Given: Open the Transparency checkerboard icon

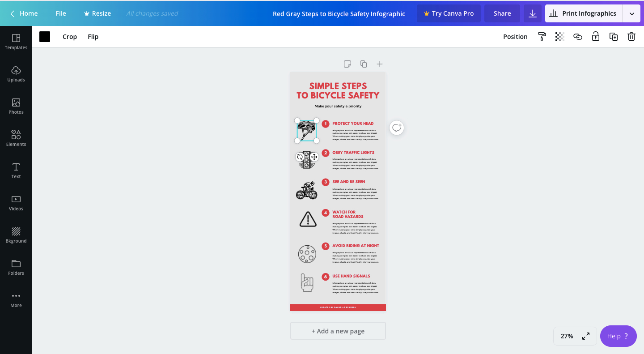Looking at the screenshot, I should click(559, 37).
